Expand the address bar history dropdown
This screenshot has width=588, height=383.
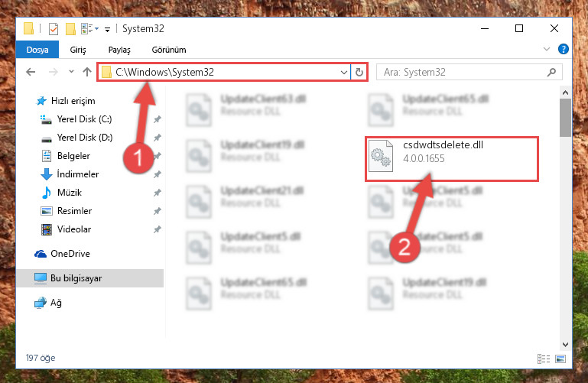coord(343,73)
